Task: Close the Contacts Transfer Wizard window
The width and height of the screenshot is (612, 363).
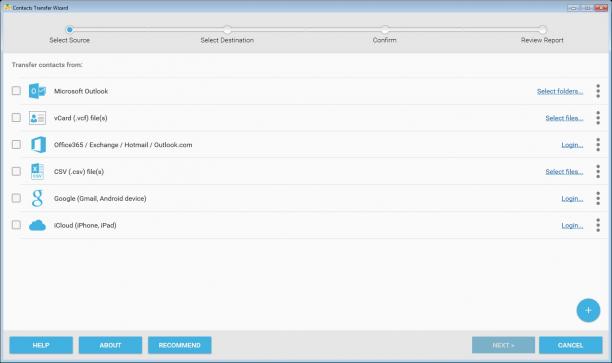Action: (x=601, y=8)
